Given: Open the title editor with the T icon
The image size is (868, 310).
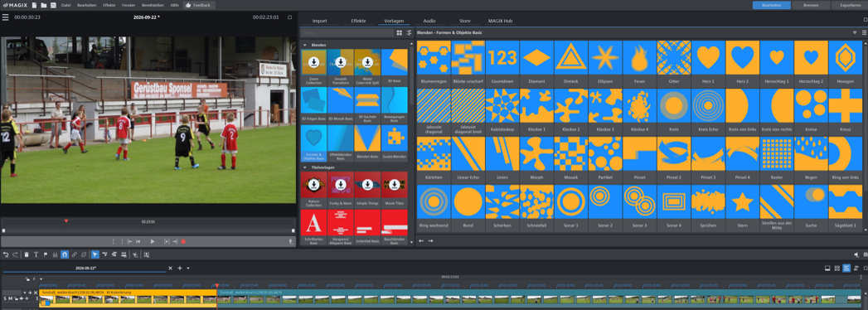Looking at the screenshot, I should coord(36,254).
